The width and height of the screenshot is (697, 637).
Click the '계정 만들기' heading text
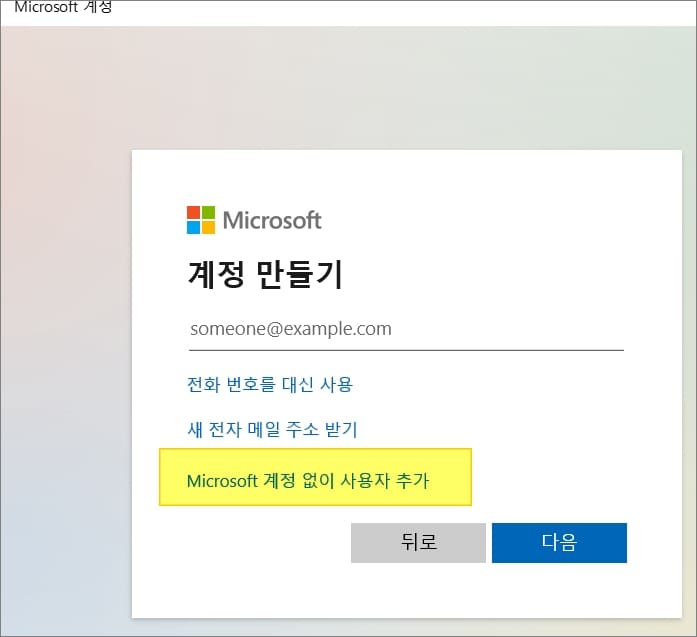[265, 274]
